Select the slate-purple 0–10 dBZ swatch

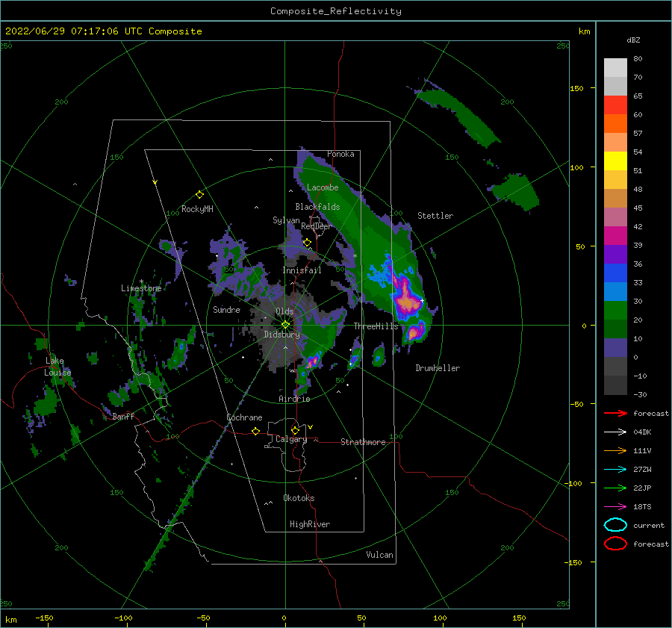tap(615, 348)
